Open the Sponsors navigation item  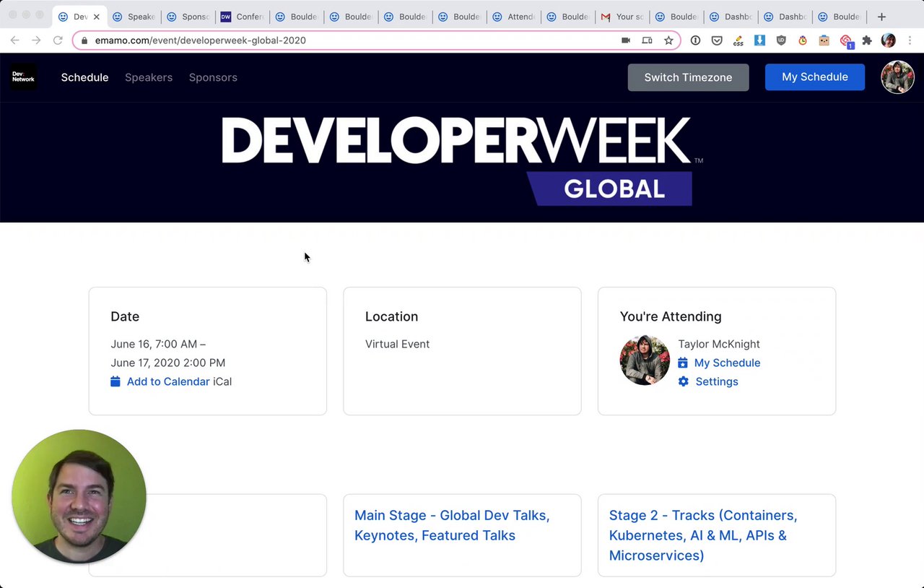click(213, 77)
